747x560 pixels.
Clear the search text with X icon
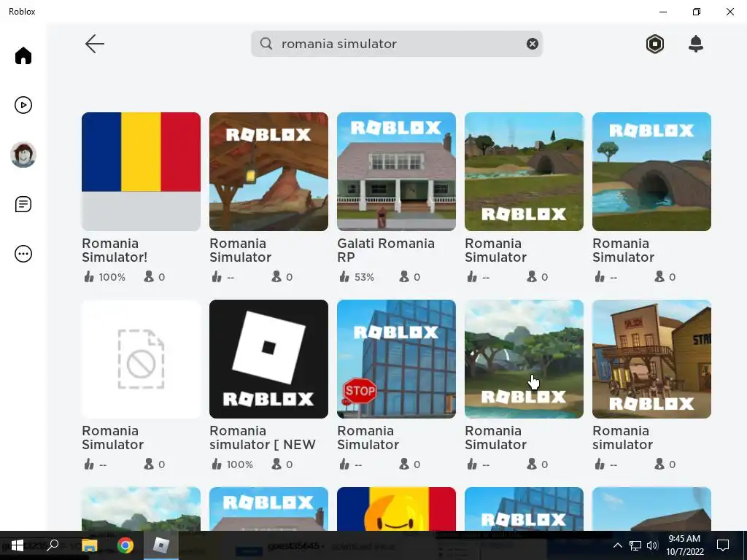pyautogui.click(x=532, y=44)
